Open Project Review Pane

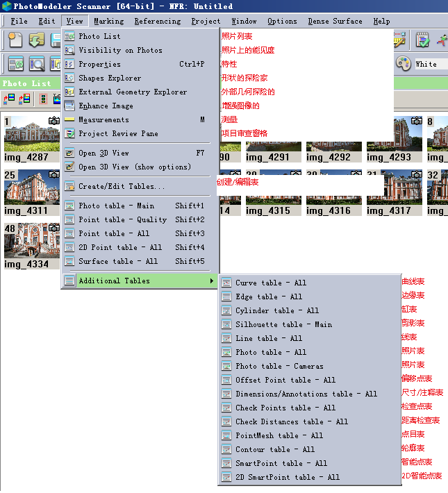coord(140,133)
